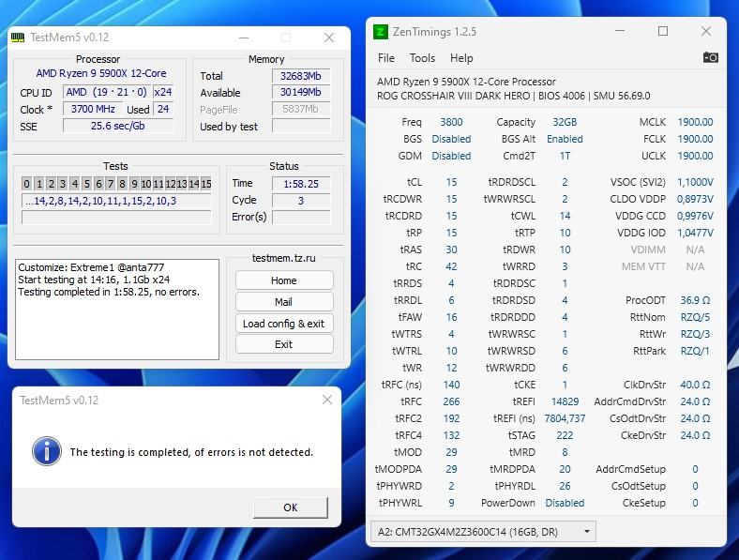Click the tFAW value 16
The image size is (739, 560).
pos(451,317)
